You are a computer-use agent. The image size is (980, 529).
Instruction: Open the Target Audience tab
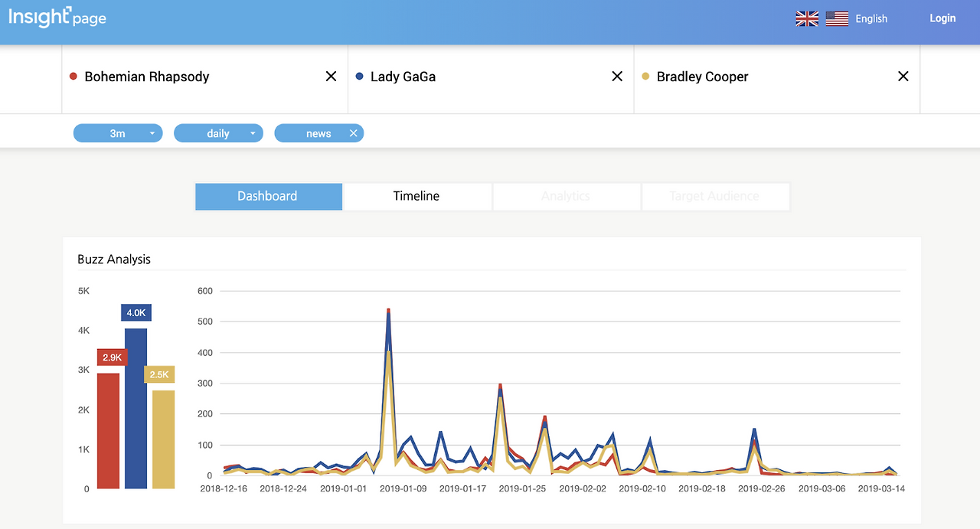tap(714, 196)
